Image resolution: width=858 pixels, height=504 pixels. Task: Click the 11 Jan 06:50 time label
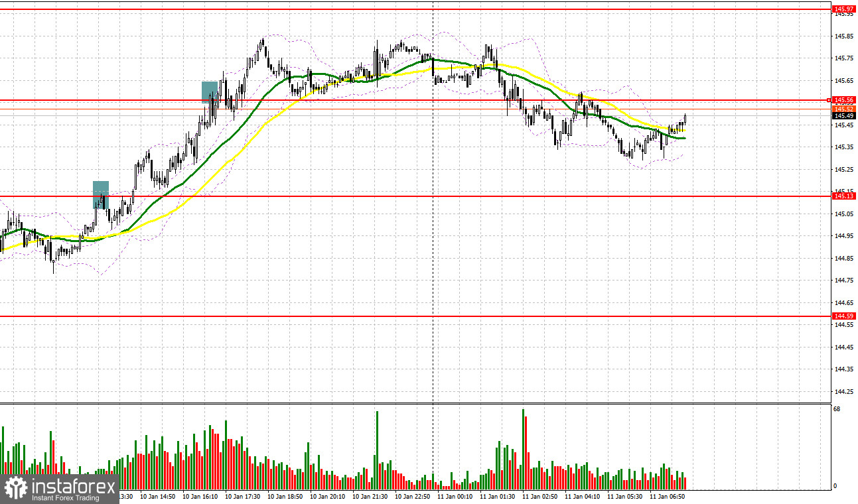668,496
